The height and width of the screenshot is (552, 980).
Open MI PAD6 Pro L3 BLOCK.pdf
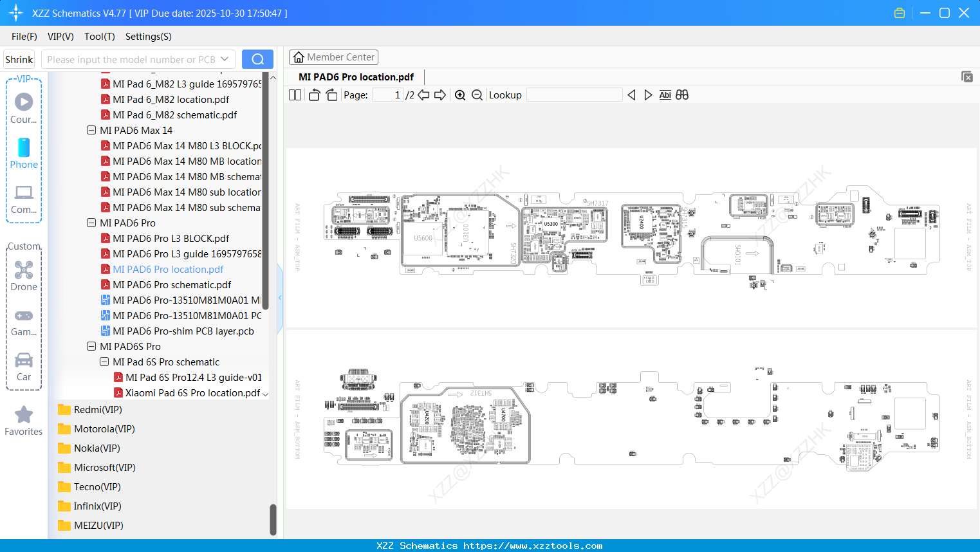click(171, 238)
